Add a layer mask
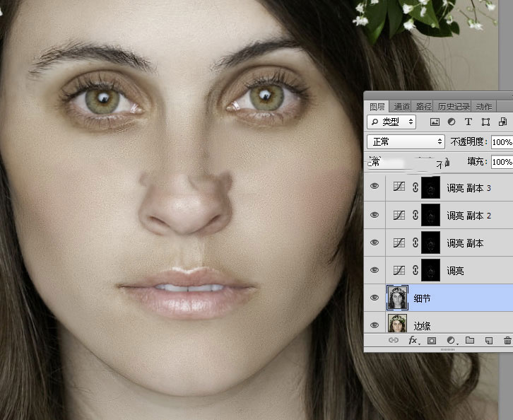This screenshot has height=420, width=513. click(x=432, y=341)
